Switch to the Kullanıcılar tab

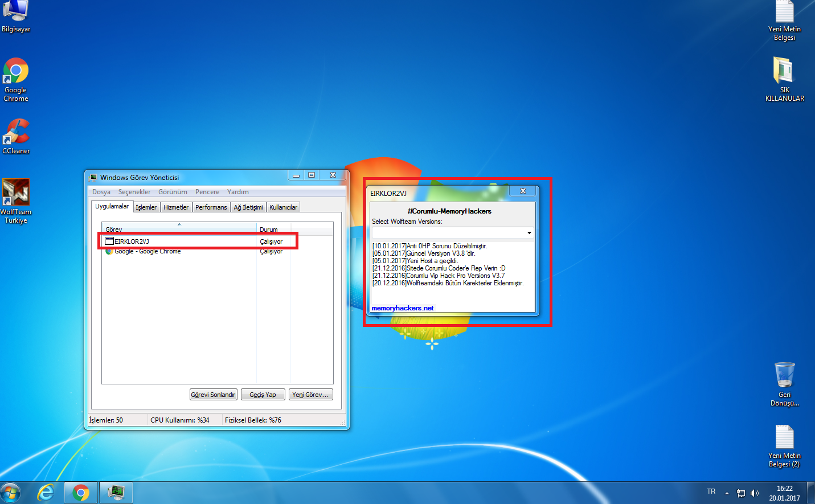coord(283,207)
